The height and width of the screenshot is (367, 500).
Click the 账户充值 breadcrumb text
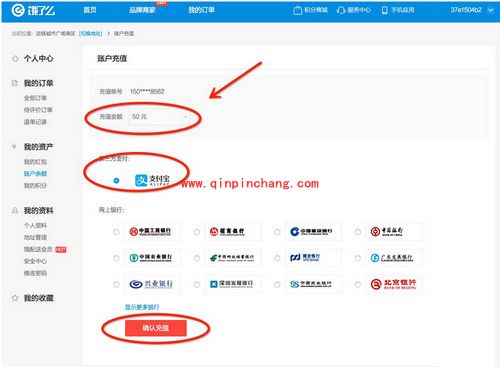(x=124, y=33)
